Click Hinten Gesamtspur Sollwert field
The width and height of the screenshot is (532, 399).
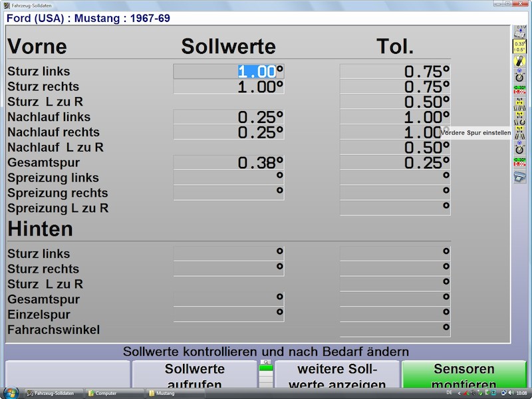[229, 299]
